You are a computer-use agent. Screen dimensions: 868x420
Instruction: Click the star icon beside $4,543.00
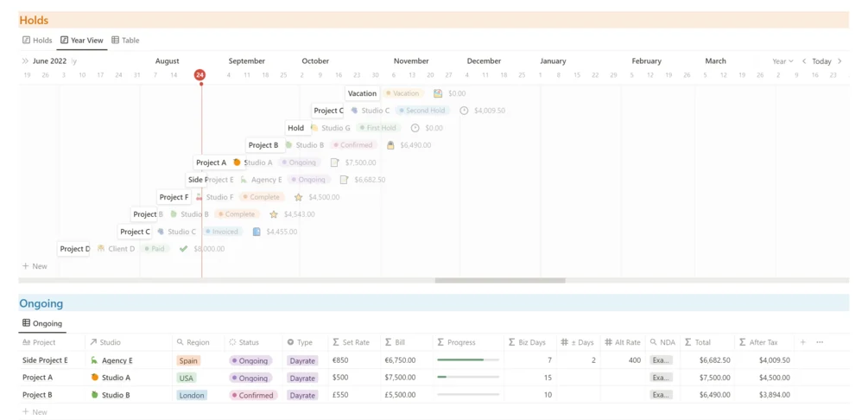[274, 213]
